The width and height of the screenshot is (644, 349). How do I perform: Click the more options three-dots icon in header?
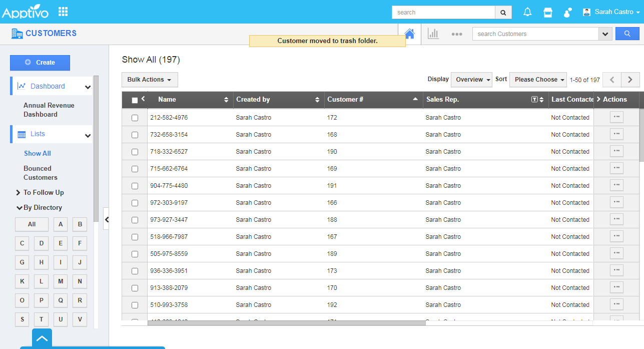(456, 34)
